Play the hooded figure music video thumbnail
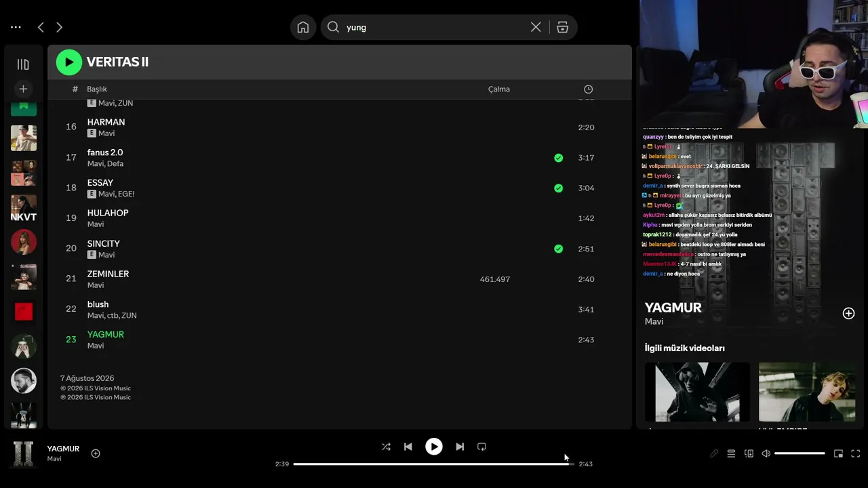Screen dimensions: 868x488 click(x=697, y=392)
